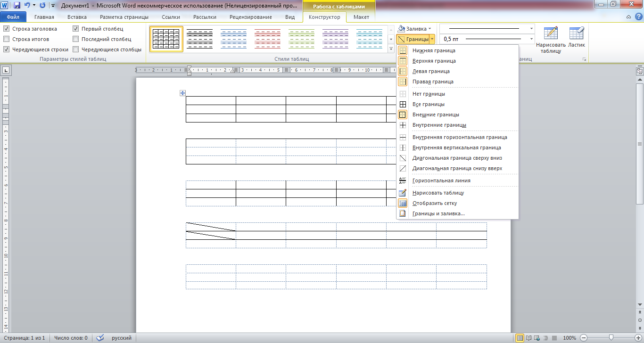Select the Ластик eraser tool

[577, 38]
